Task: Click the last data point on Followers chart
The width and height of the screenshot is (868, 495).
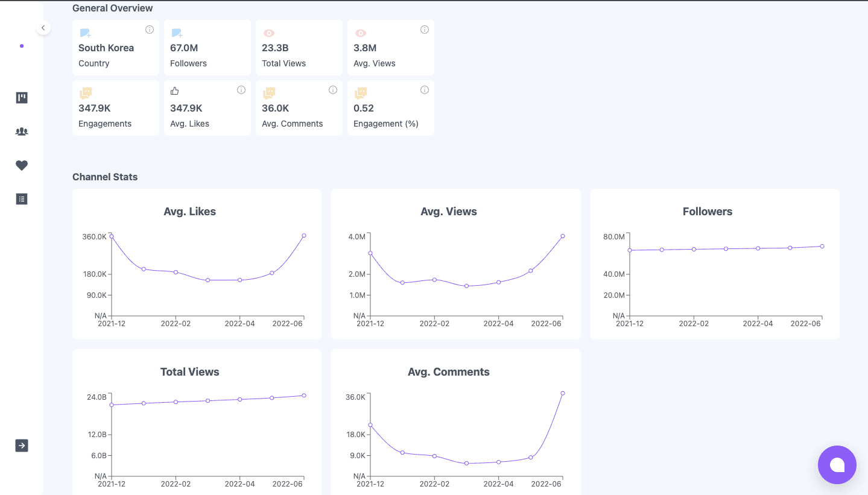Action: [822, 246]
